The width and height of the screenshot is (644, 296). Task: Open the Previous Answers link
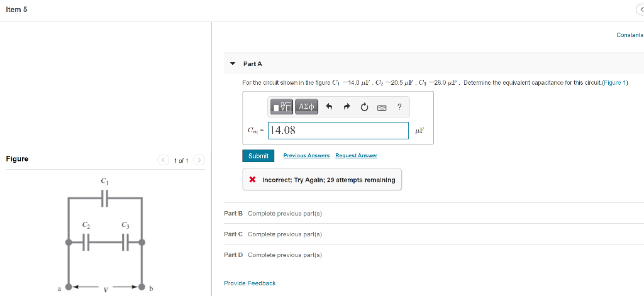(x=306, y=155)
